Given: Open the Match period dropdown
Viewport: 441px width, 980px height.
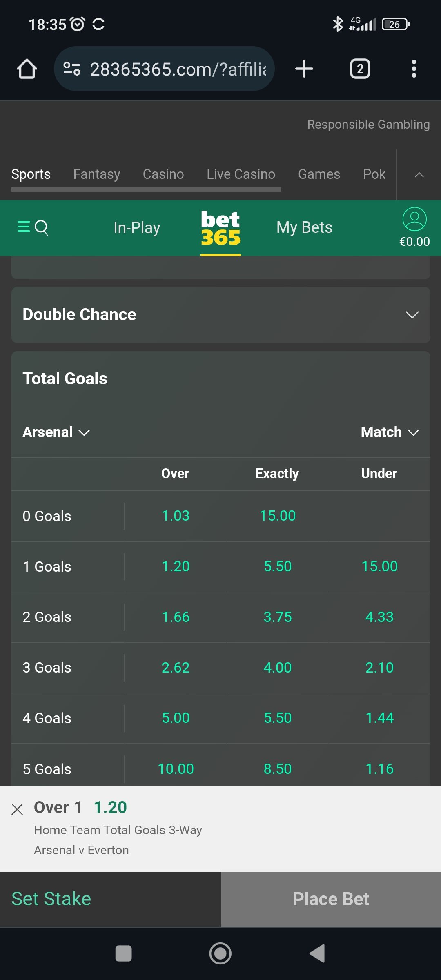Looking at the screenshot, I should pos(390,432).
